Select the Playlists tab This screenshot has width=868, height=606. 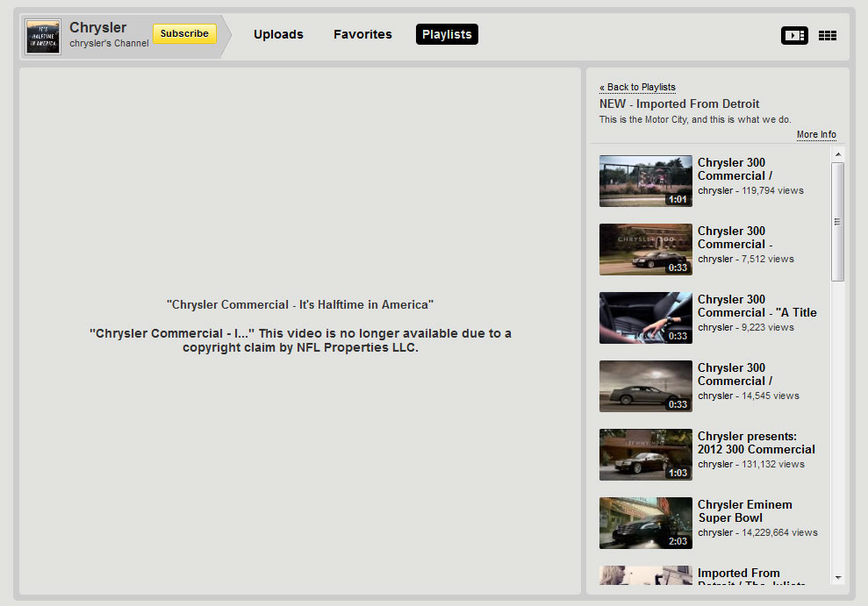pos(447,34)
